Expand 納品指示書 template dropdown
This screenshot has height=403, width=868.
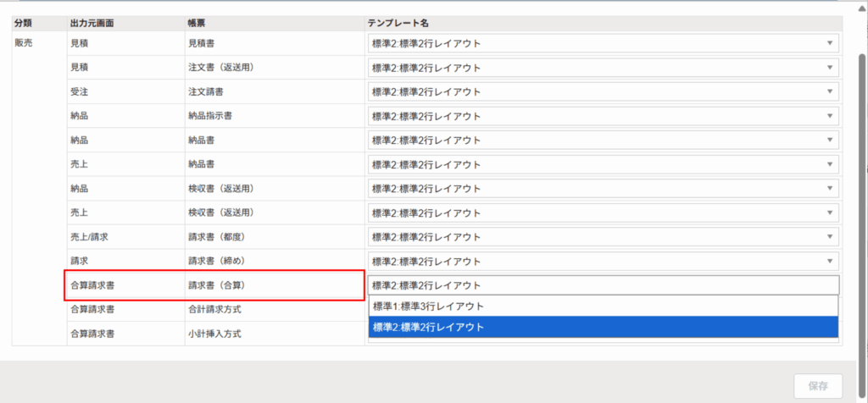604,116
